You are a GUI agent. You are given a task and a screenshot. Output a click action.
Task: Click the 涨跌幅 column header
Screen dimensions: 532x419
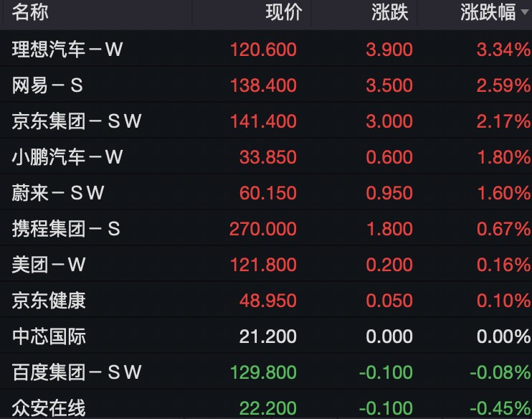(x=488, y=13)
